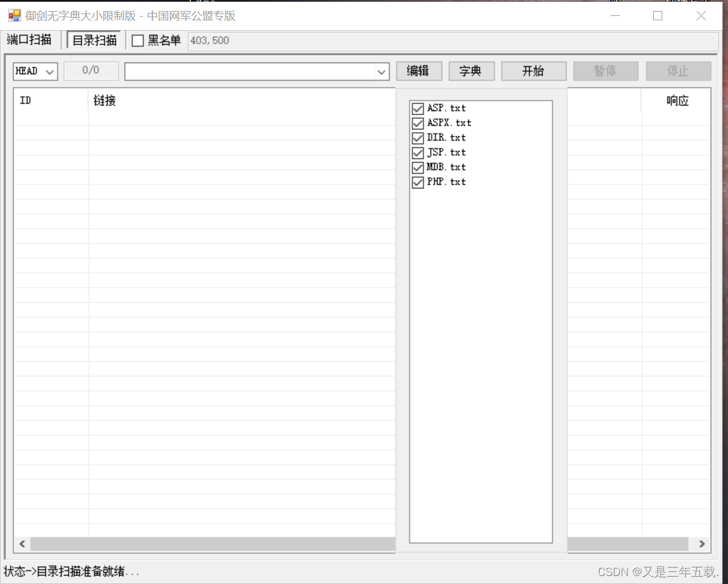The height and width of the screenshot is (584, 728).
Task: Click the disabled 暂停 button
Action: (x=605, y=71)
